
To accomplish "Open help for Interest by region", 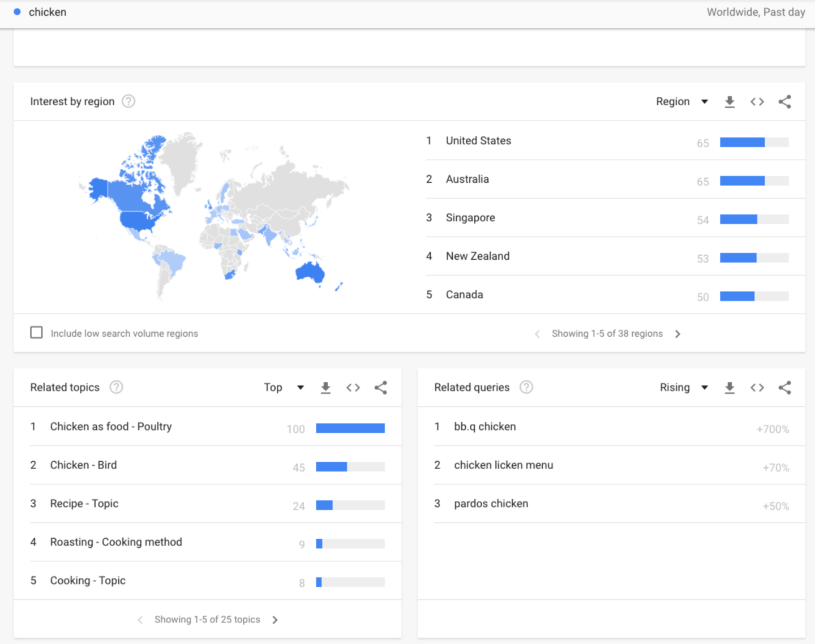I will [x=128, y=101].
